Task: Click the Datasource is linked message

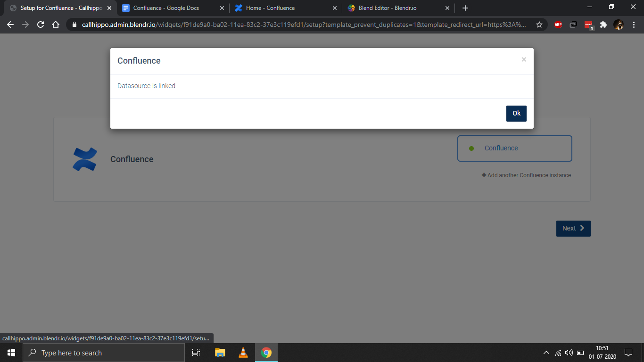Action: point(146,86)
